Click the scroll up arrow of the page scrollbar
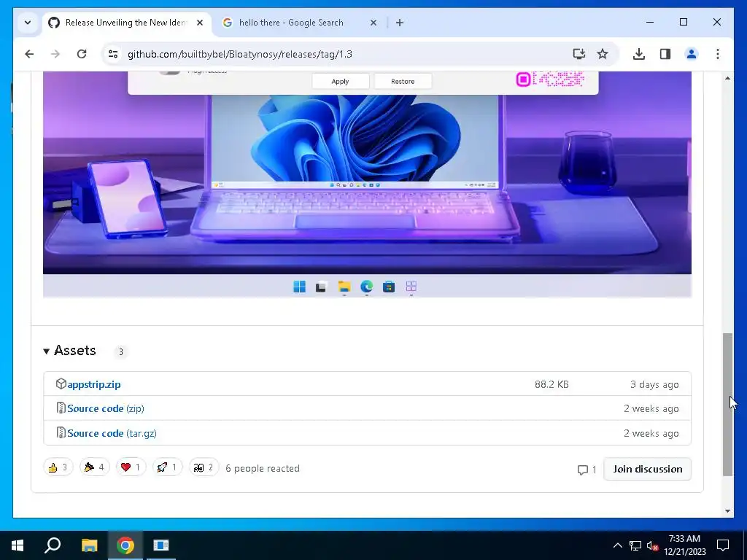 tap(727, 78)
